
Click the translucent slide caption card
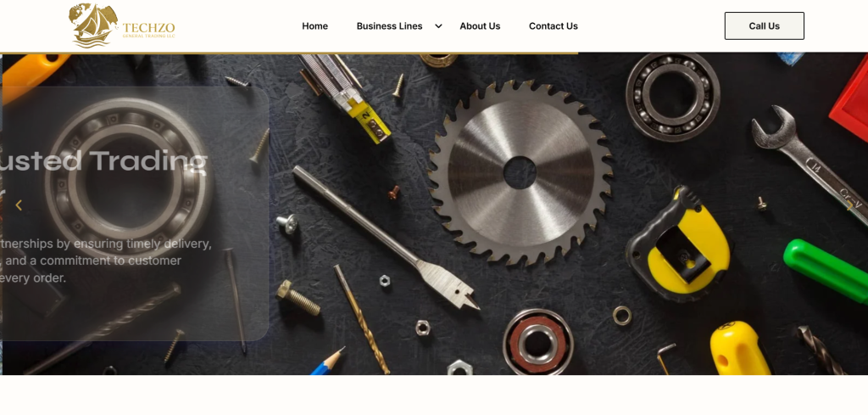pos(135,213)
